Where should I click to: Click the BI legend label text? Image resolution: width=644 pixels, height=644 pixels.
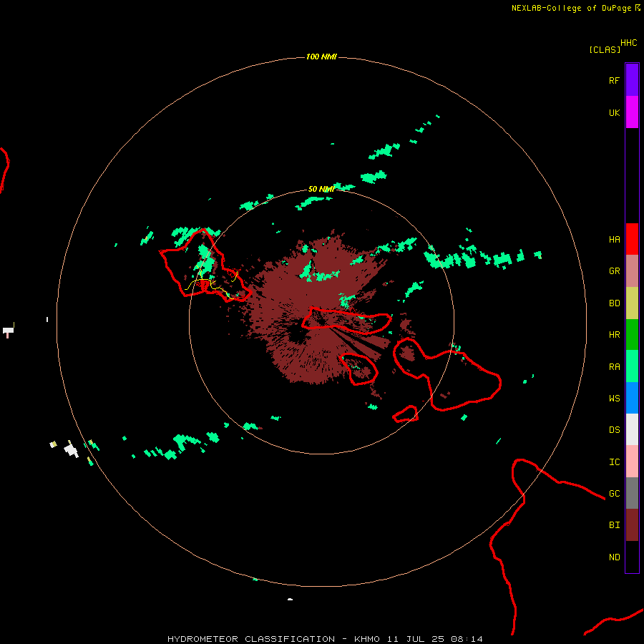click(615, 525)
